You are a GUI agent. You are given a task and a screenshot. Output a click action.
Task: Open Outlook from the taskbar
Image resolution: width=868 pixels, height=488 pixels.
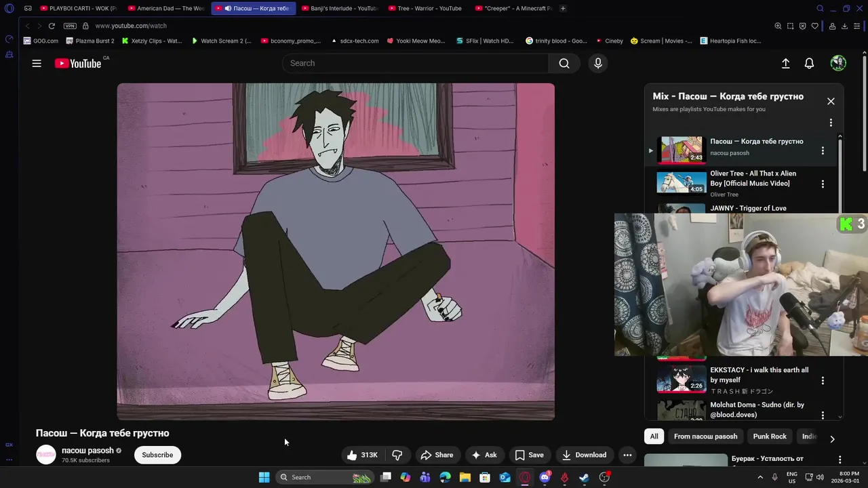pyautogui.click(x=505, y=477)
